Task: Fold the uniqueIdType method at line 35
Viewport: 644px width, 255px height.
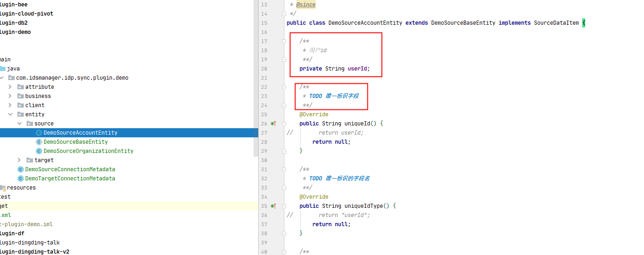Action: (x=284, y=206)
